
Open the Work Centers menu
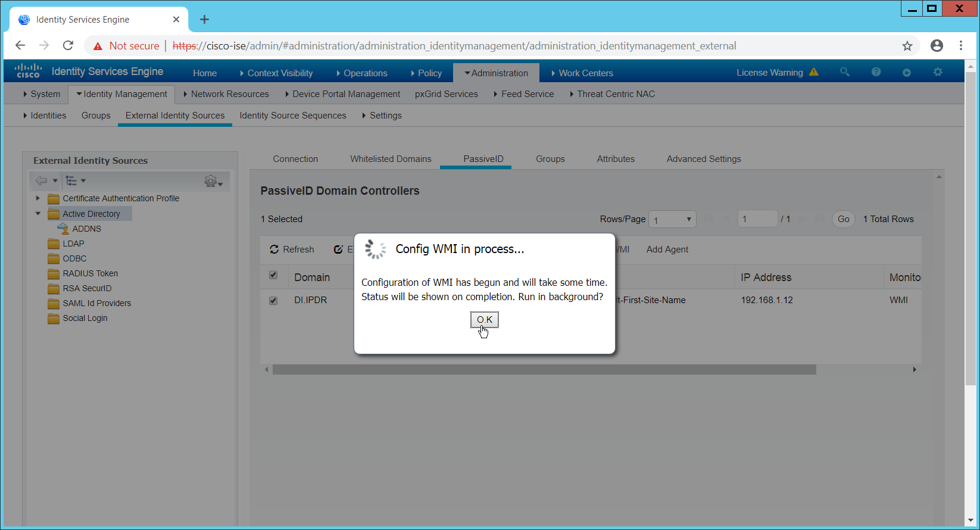pyautogui.click(x=585, y=73)
